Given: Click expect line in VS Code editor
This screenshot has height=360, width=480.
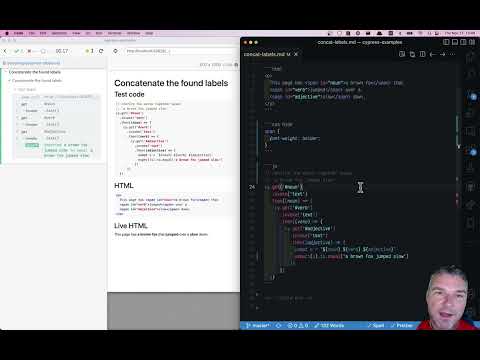Looking at the screenshot, I should point(351,256).
